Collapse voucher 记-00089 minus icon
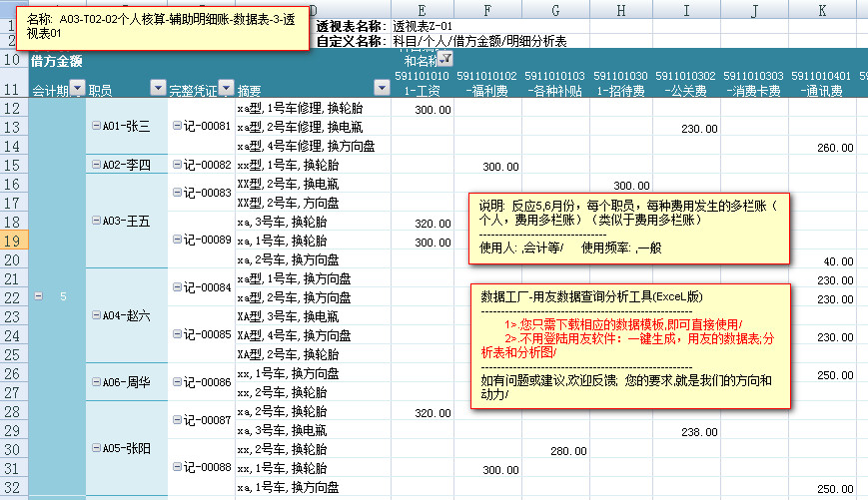 pyautogui.click(x=177, y=241)
